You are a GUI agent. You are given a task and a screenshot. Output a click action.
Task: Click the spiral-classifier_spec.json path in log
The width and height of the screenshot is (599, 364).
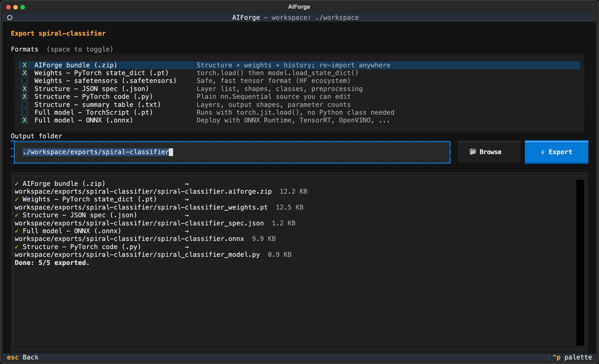[139, 223]
